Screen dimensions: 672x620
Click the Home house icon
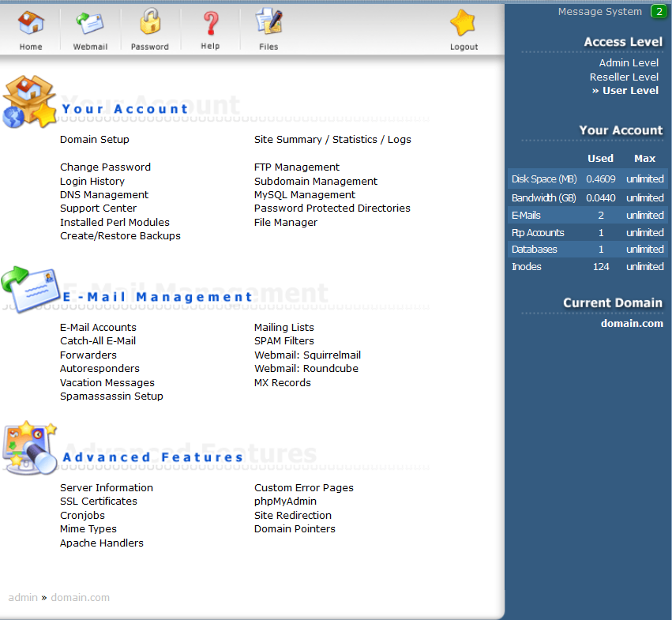pyautogui.click(x=31, y=23)
